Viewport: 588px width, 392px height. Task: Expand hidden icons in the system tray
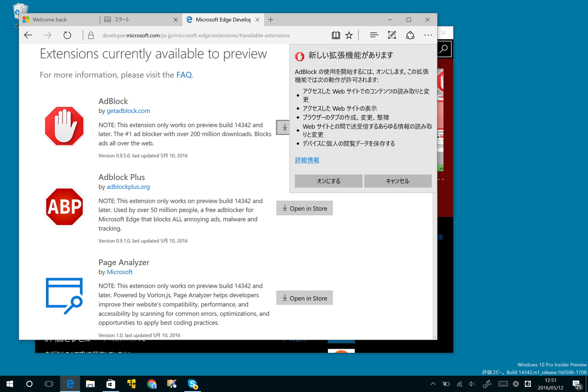click(x=432, y=384)
